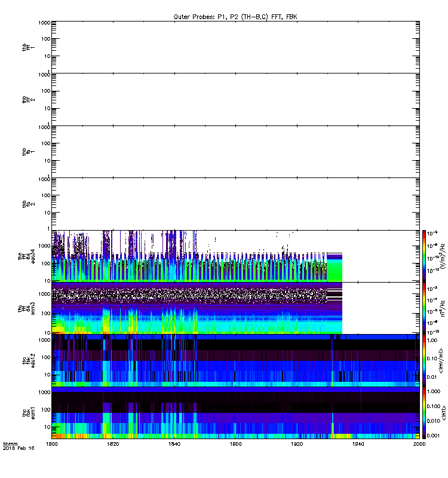Click the '1.000' tick on scm1 color bar
The height and width of the screenshot is (478, 448).
pyautogui.click(x=434, y=391)
